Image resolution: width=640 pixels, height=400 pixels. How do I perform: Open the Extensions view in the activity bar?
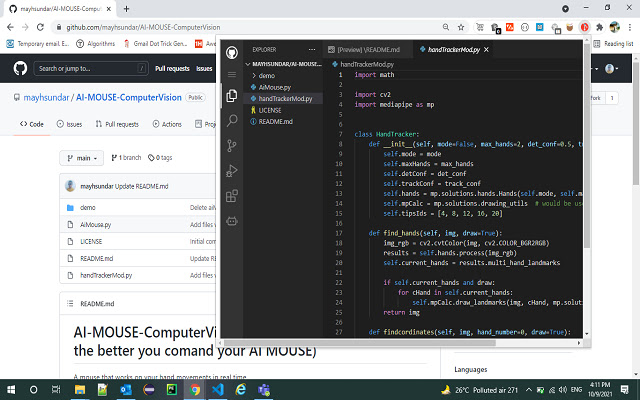pyautogui.click(x=231, y=196)
